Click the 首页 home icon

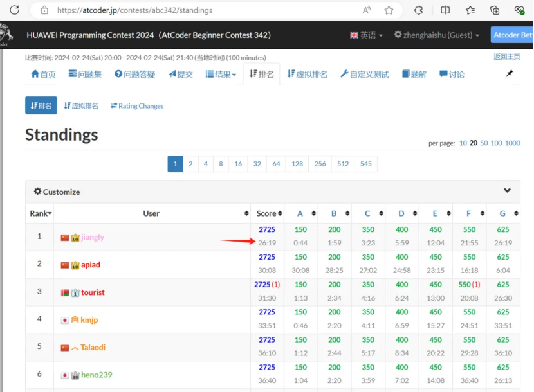pyautogui.click(x=33, y=74)
